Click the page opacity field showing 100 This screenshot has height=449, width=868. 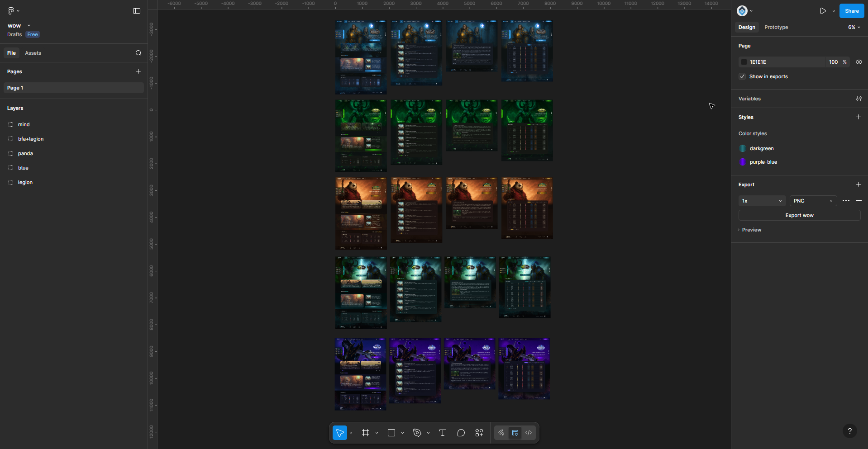click(833, 62)
